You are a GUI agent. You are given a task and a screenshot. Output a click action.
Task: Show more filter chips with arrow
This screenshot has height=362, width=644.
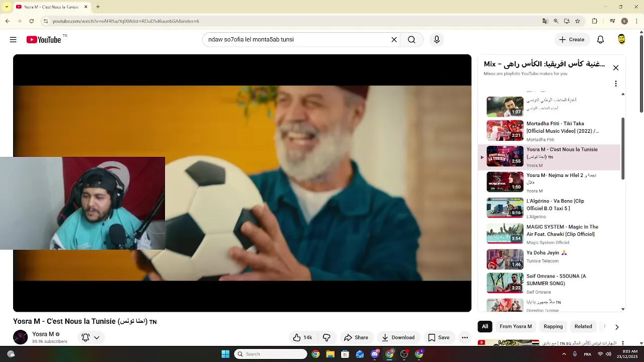tap(617, 327)
